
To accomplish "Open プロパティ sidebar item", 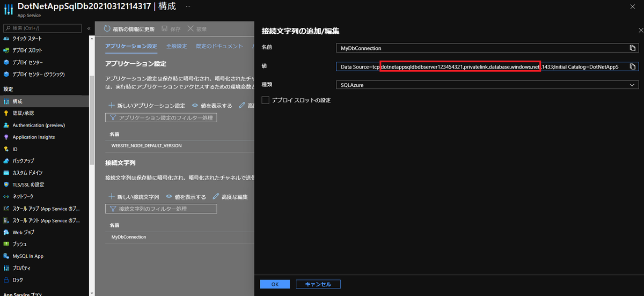I will (x=21, y=268).
